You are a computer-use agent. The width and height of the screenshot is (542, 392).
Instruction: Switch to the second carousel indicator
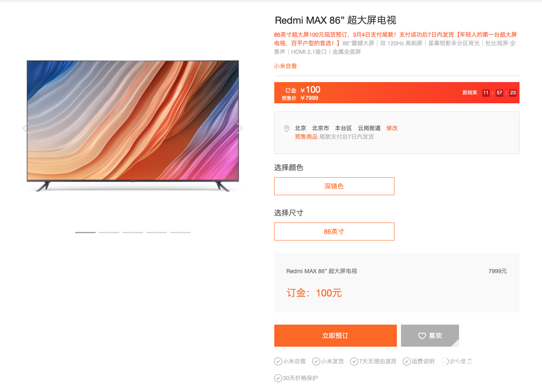109,232
